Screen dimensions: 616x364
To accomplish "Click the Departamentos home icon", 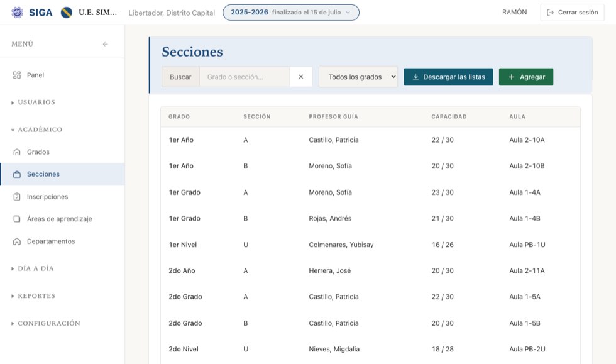I will pyautogui.click(x=17, y=241).
